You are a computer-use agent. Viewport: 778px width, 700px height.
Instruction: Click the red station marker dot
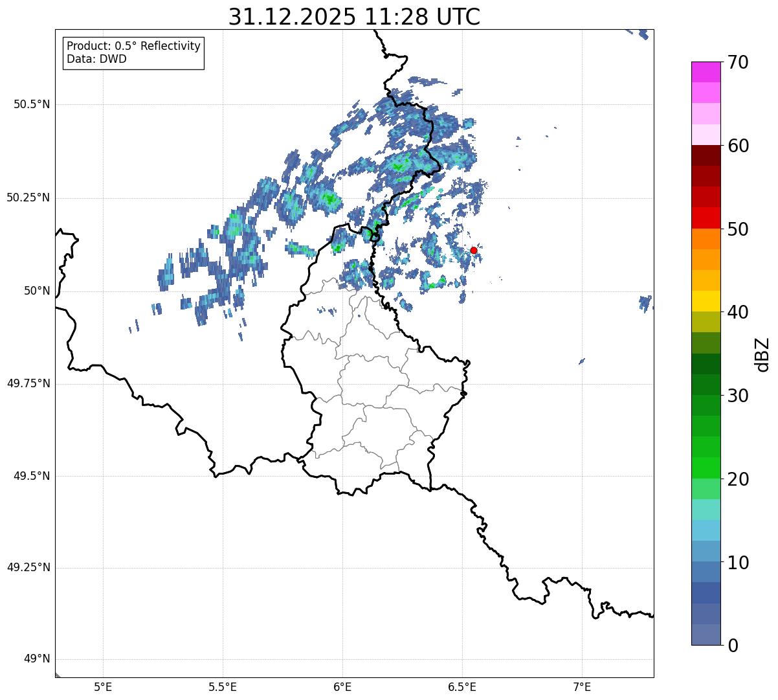[x=474, y=250]
